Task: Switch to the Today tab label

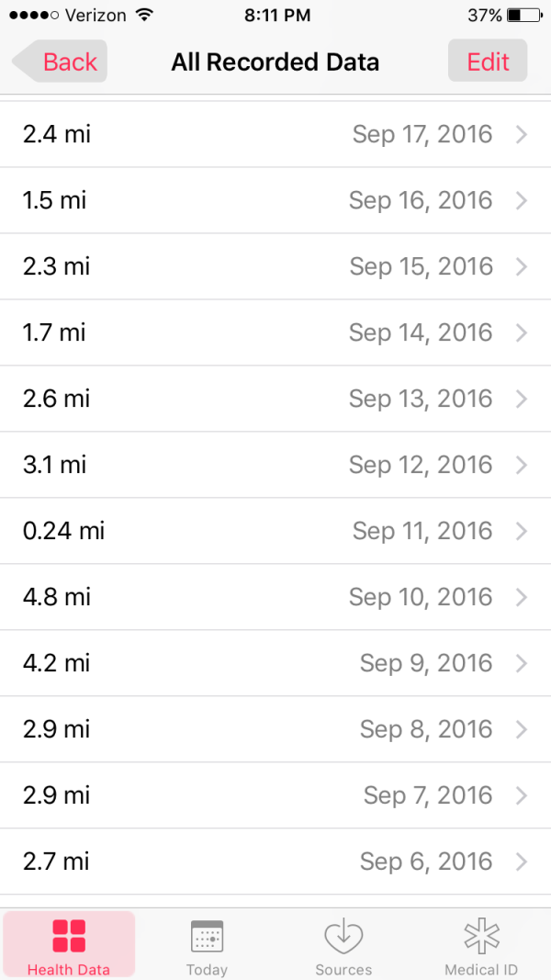Action: (207, 970)
